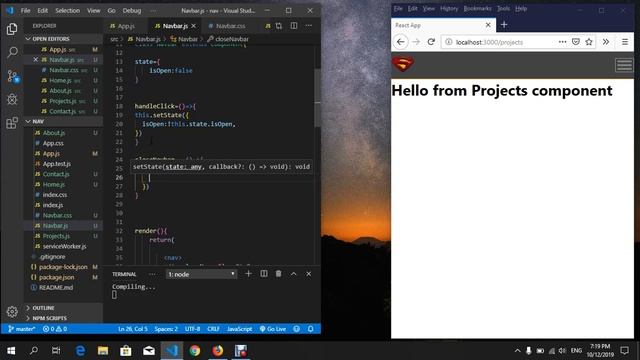
Task: Open the hidden menus ellipsis in VS Code menu bar
Action: 153,11
